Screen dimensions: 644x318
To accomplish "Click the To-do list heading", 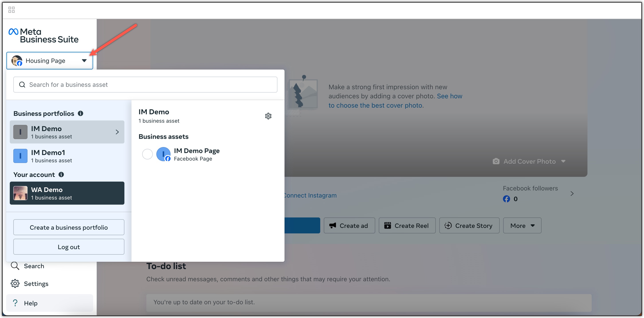I will pyautogui.click(x=166, y=266).
